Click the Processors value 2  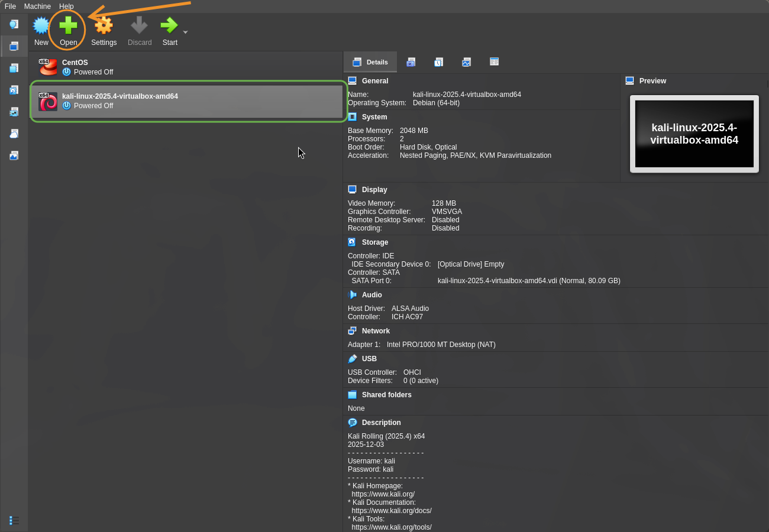point(402,139)
